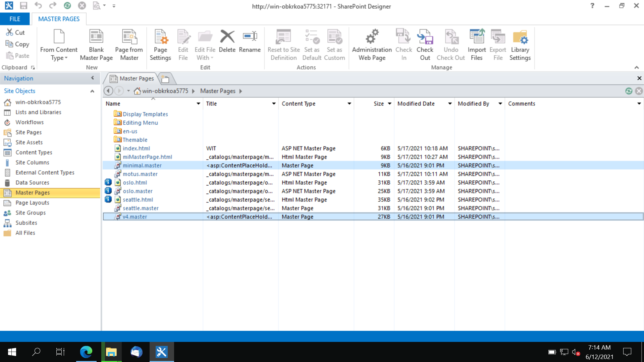Screen dimensions: 644x362
Task: Launch Microsoft Edge from taskbar
Action: pyautogui.click(x=86, y=352)
